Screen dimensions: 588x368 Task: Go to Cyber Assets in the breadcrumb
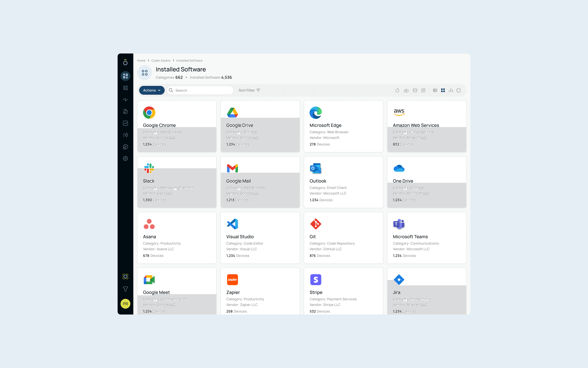[x=161, y=61]
